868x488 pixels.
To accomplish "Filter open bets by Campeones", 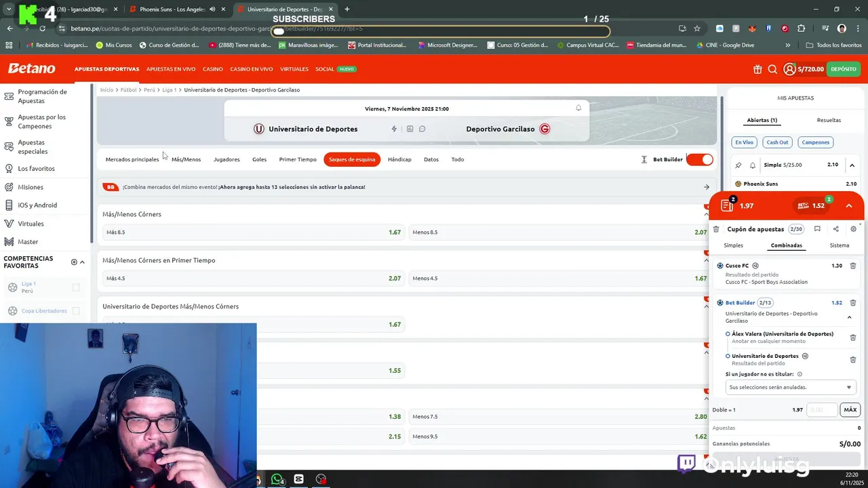I will tap(815, 142).
